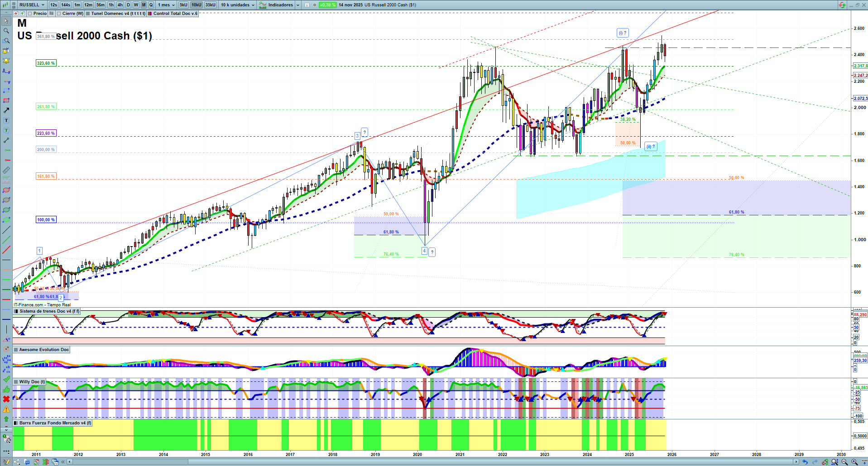
Task: Toggle the 10kU view button
Action: 197,5
